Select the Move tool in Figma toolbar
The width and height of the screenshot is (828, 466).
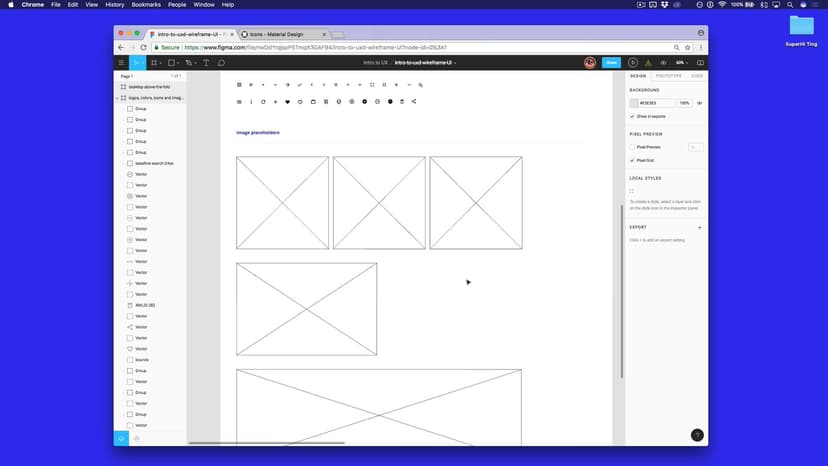click(137, 63)
